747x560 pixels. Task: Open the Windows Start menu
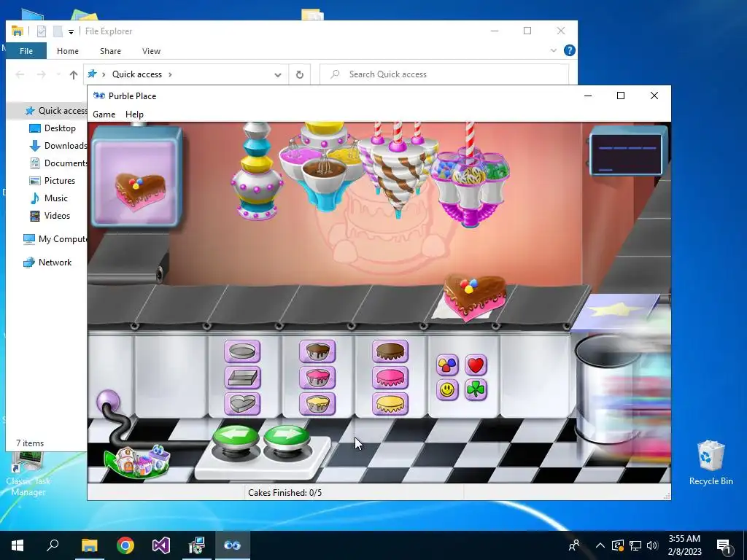pyautogui.click(x=18, y=545)
